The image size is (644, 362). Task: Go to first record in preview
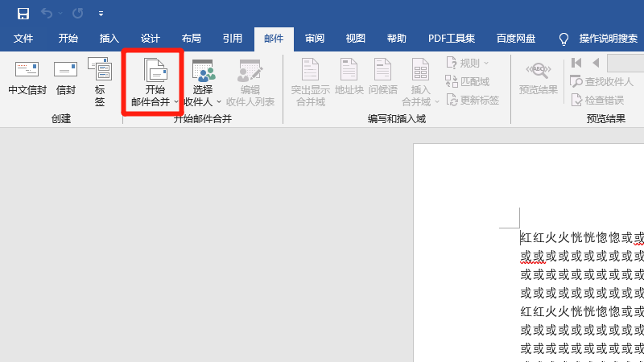point(576,63)
